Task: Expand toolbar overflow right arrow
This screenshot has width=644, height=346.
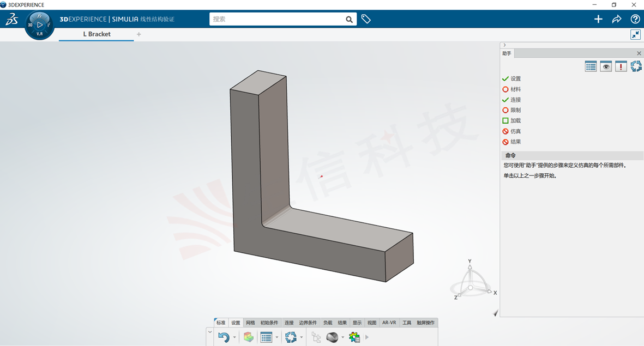Action: [367, 337]
